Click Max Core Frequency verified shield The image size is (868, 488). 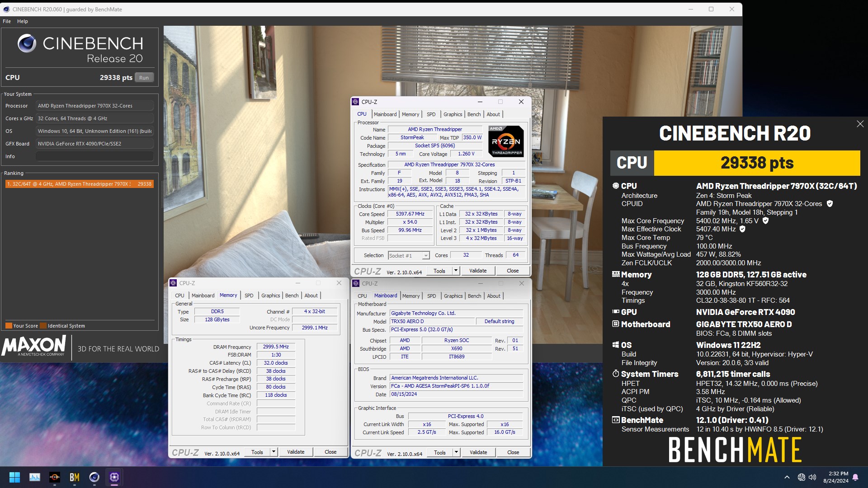pos(765,221)
